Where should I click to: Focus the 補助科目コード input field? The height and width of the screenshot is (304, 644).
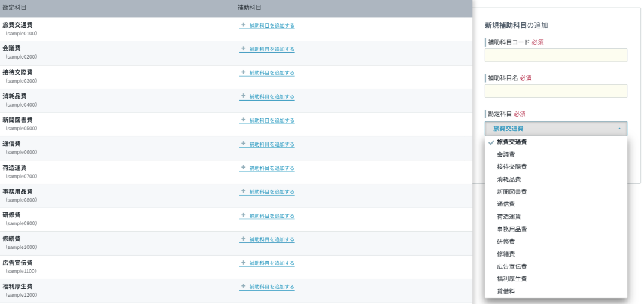coord(555,55)
